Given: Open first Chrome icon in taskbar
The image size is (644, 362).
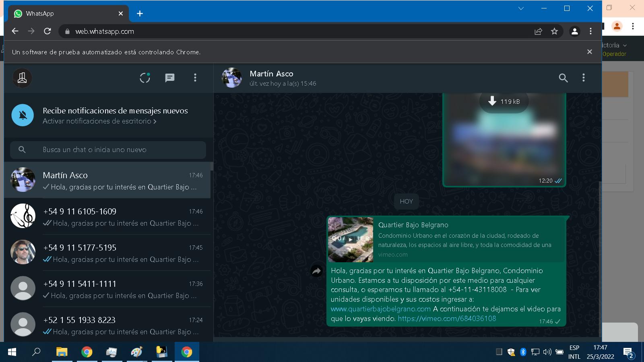Looking at the screenshot, I should tap(87, 352).
